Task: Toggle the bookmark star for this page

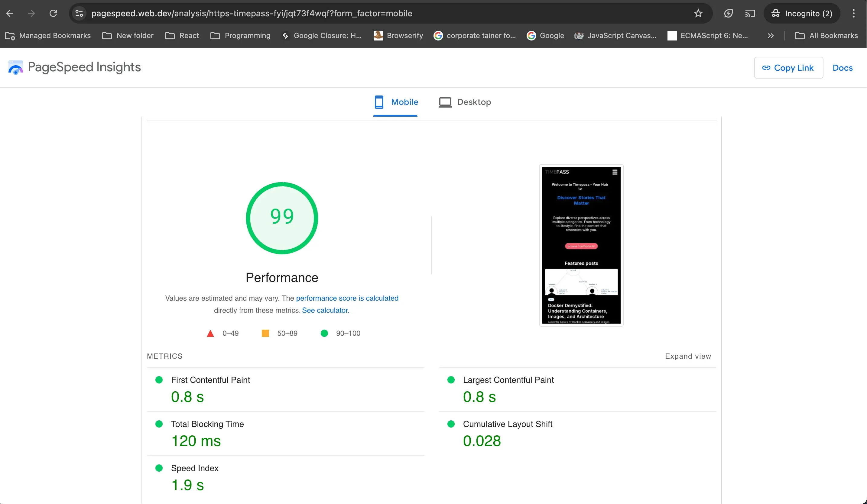Action: coord(698,13)
